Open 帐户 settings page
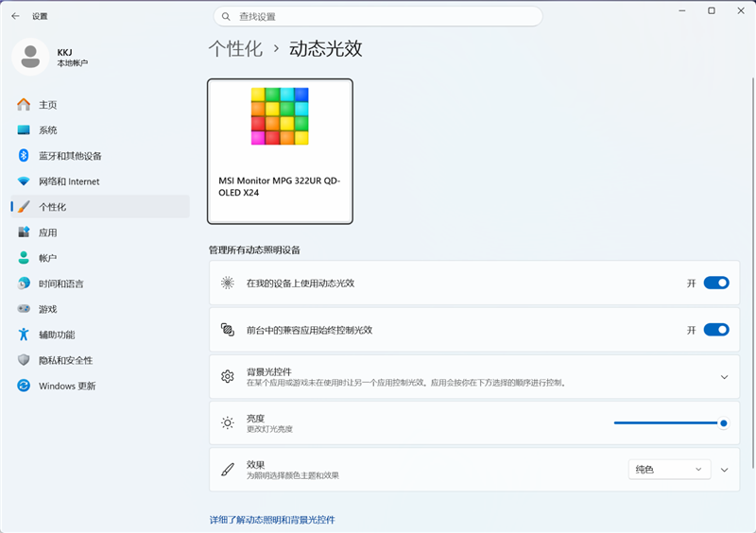 [x=100, y=258]
